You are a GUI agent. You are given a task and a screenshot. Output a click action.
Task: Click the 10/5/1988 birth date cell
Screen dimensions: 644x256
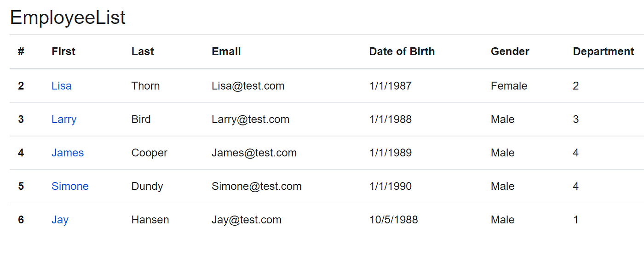394,220
